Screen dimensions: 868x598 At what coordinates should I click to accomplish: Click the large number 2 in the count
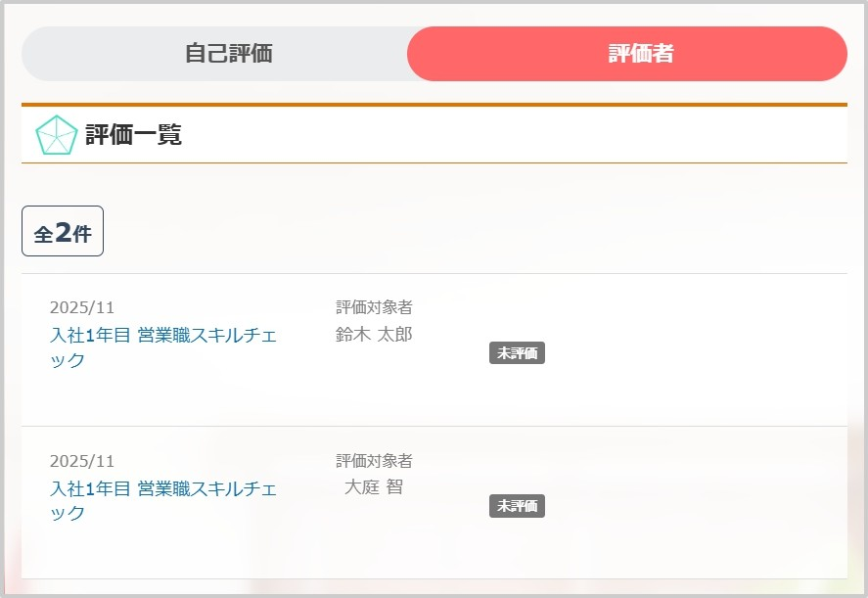click(64, 232)
